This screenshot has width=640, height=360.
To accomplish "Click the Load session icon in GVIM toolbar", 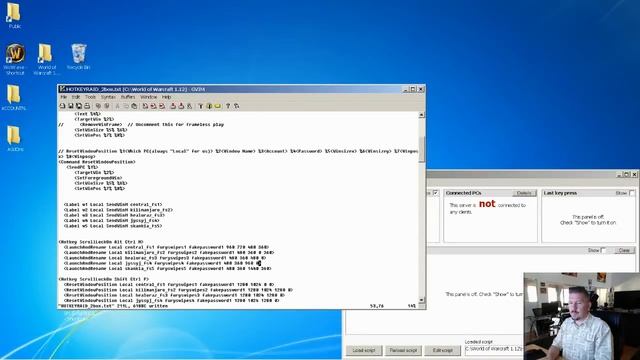I will tap(173, 106).
